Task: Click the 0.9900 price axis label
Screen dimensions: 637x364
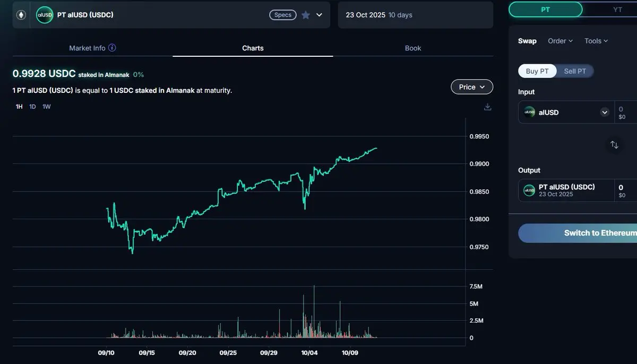Action: 479,164
